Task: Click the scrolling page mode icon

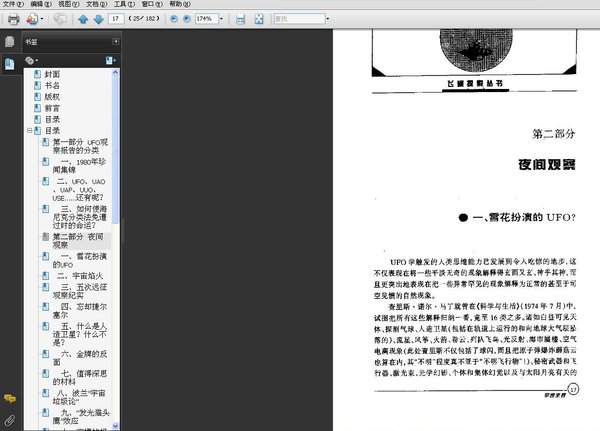Action: [x=240, y=19]
